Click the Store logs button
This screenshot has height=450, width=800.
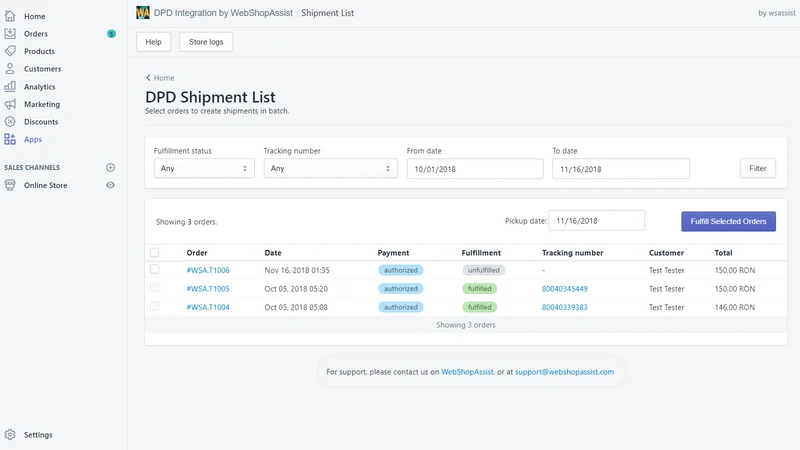point(206,42)
